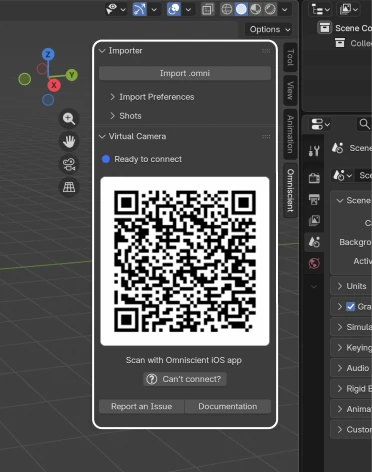Image resolution: width=372 pixels, height=472 pixels.
Task: Open the Animation sidebar tab
Action: tap(290, 134)
